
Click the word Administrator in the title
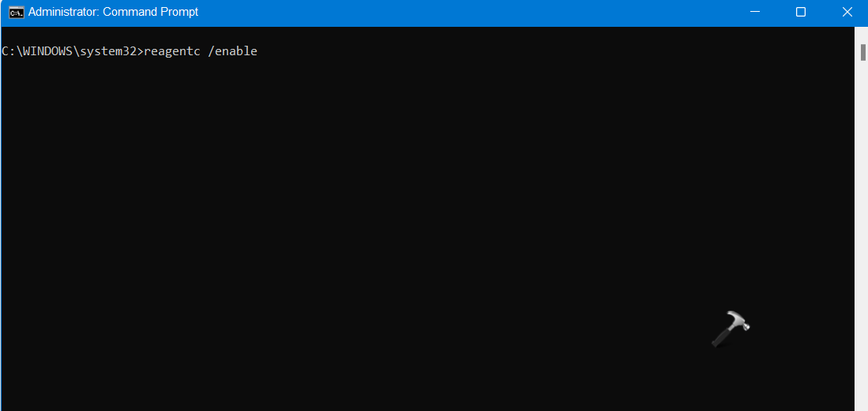pos(64,12)
